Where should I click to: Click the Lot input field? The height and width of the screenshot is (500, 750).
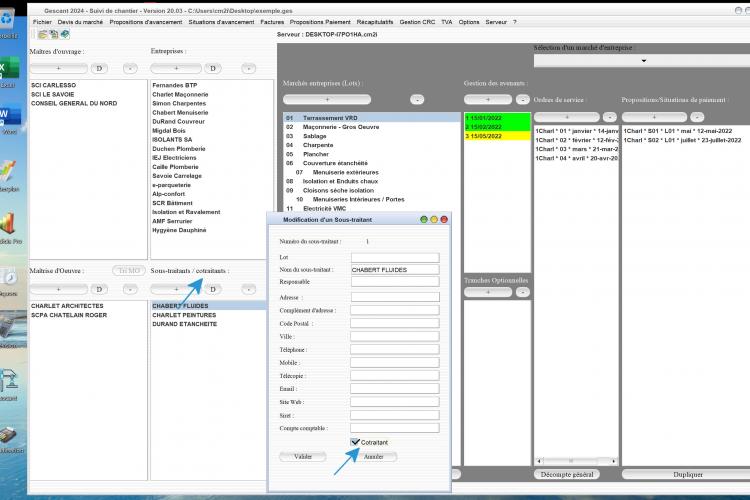click(x=395, y=257)
